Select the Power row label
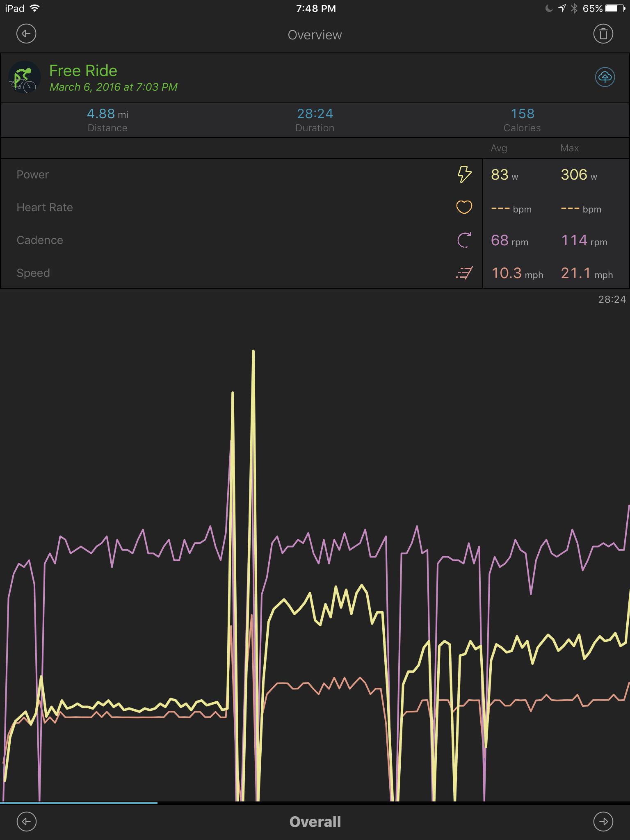630x840 pixels. (33, 175)
